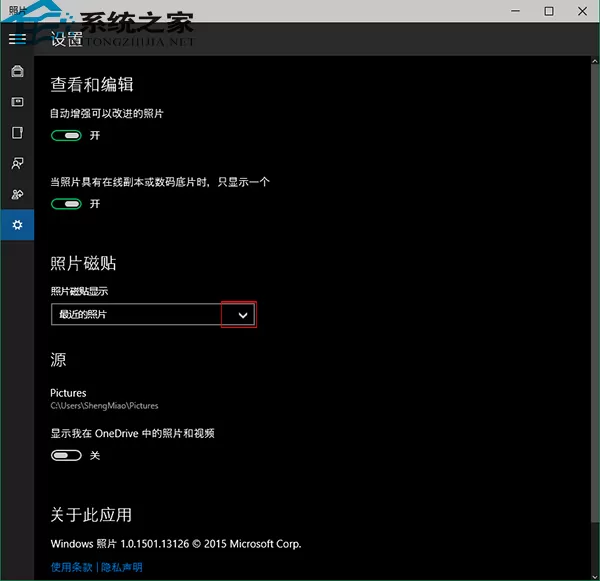This screenshot has width=600, height=581.
Task: Maximize the Photos window
Action: pos(549,11)
